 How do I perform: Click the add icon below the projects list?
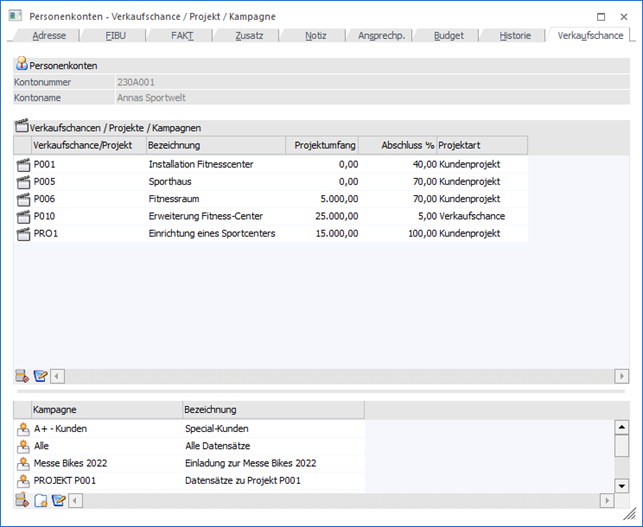pyautogui.click(x=23, y=376)
